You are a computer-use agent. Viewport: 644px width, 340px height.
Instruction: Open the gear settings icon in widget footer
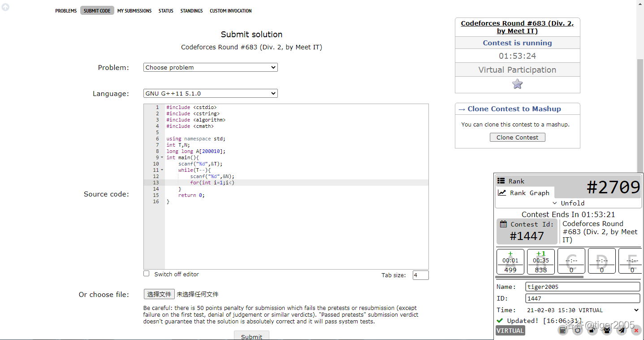[578, 330]
